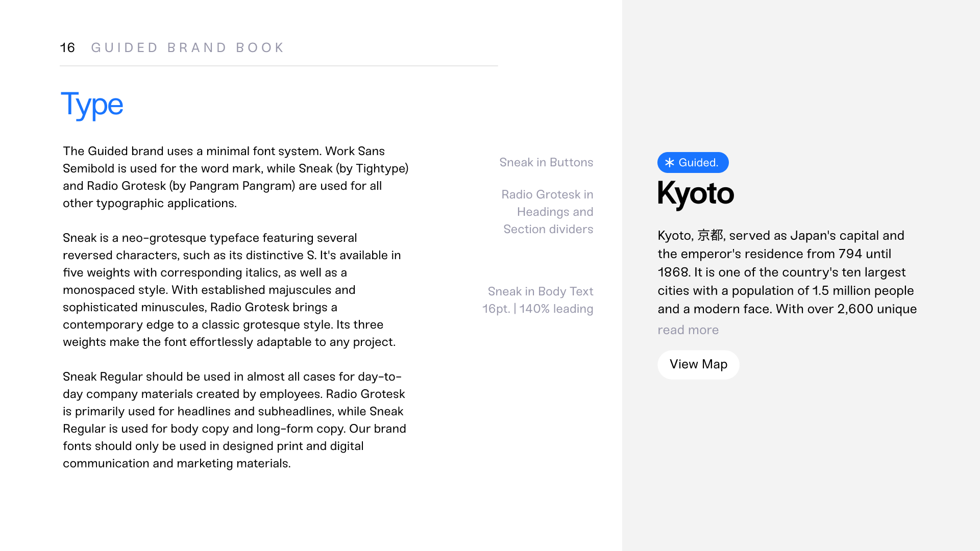Click the asterisk icon in Guided badge

pos(669,162)
